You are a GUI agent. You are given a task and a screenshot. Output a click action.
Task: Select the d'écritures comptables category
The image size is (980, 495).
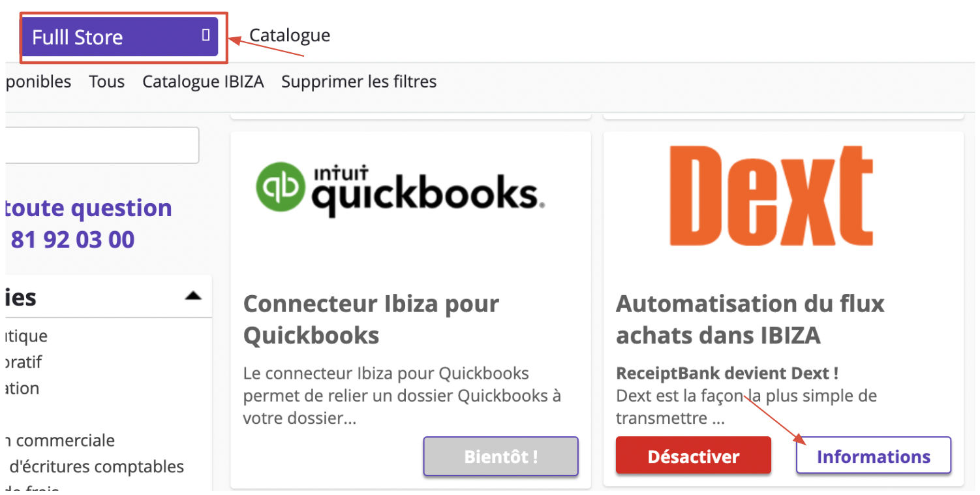pos(95,467)
